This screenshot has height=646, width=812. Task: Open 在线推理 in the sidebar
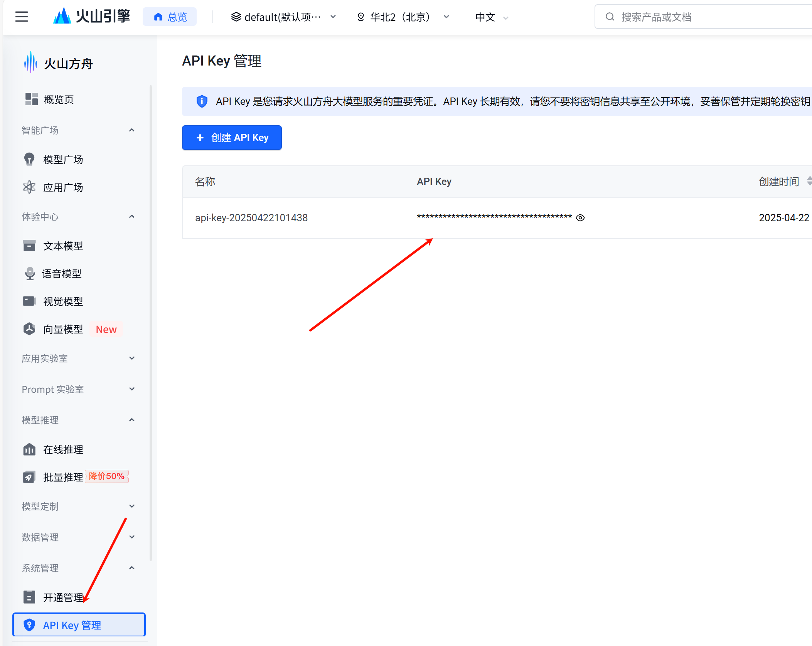click(x=63, y=449)
